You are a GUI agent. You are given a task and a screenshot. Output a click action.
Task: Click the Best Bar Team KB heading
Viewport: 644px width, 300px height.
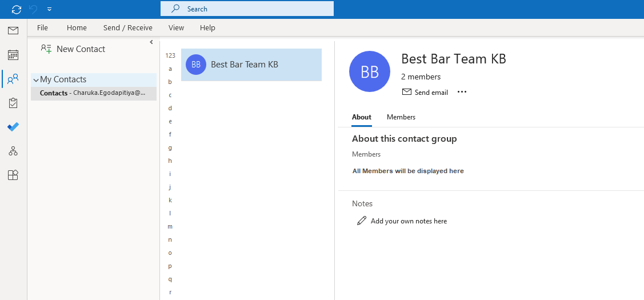pyautogui.click(x=454, y=59)
